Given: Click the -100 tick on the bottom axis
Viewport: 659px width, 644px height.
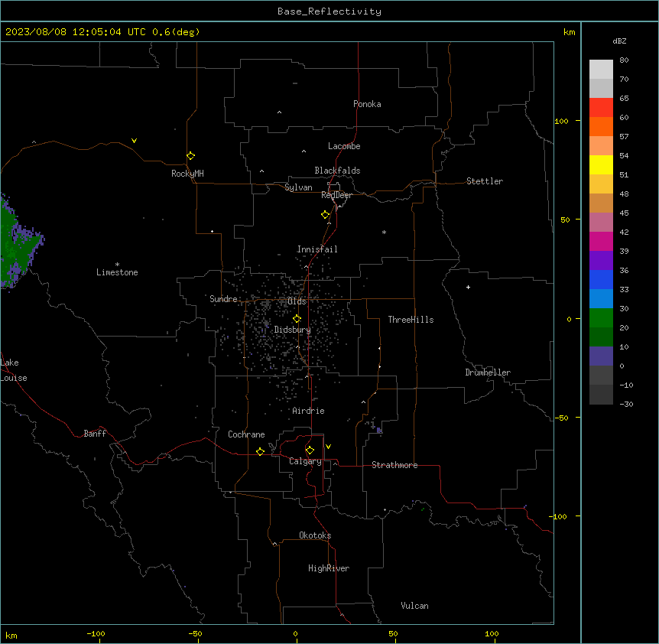Looking at the screenshot, I should point(96,633).
